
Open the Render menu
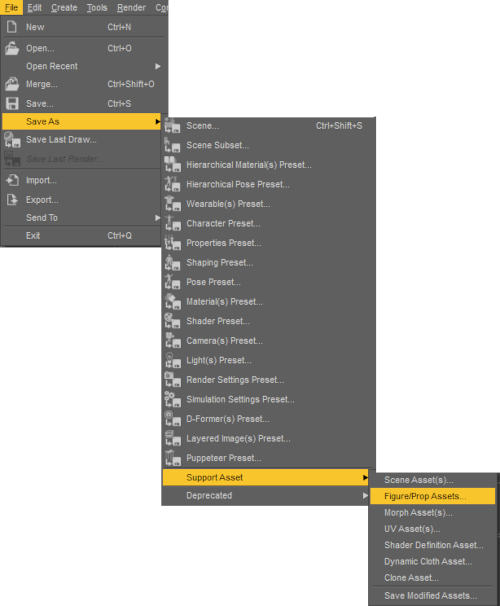pos(131,8)
